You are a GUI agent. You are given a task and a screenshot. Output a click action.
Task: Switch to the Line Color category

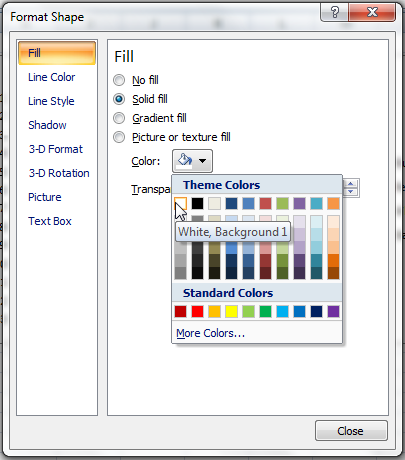[x=52, y=77]
